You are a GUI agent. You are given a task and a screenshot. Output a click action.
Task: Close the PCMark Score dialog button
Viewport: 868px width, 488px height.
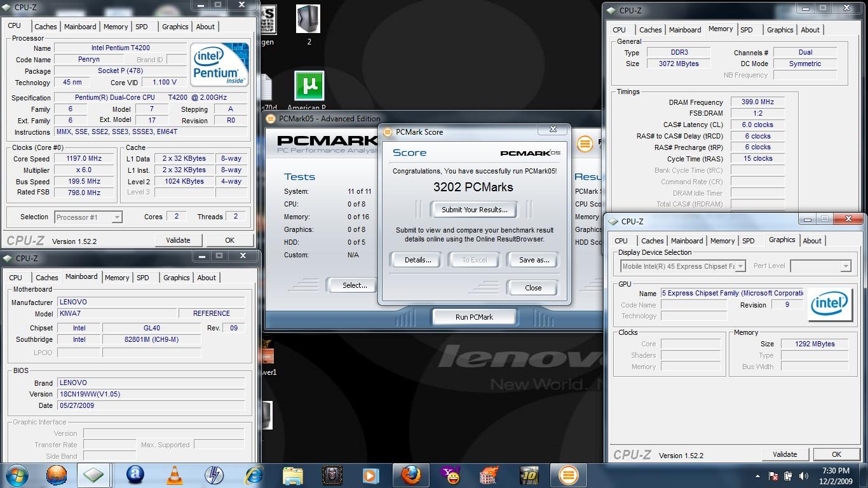[x=533, y=288]
